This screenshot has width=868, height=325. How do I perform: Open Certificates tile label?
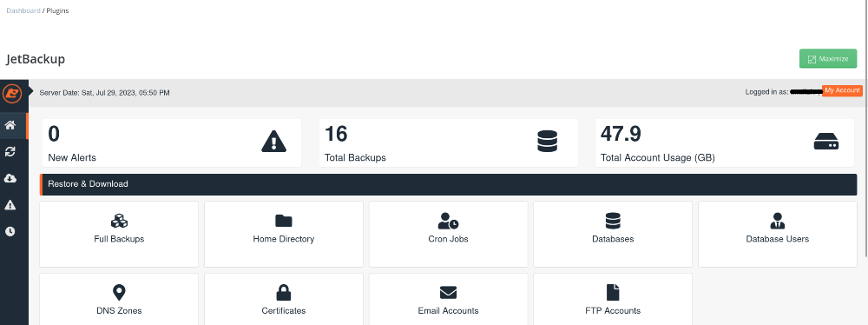[x=284, y=310]
